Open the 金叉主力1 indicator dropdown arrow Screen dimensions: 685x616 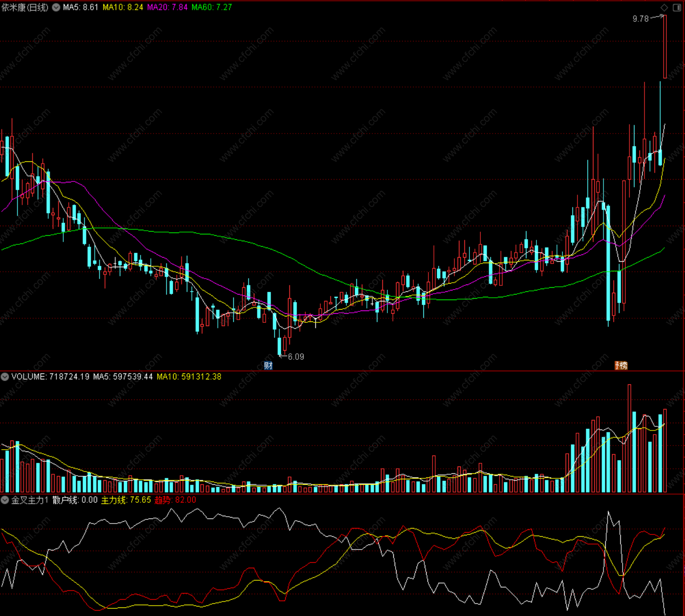click(5, 500)
